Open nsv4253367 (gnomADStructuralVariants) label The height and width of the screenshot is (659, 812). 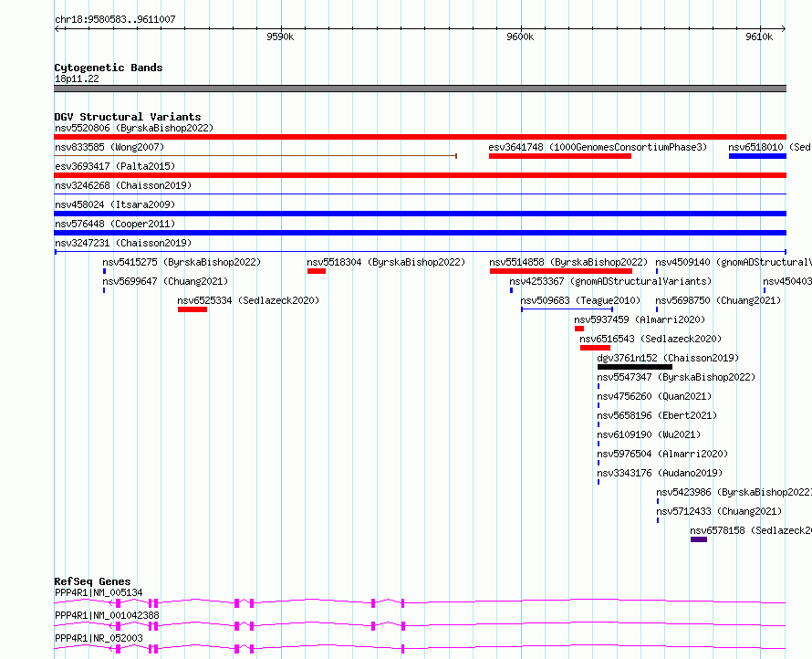[x=610, y=281]
